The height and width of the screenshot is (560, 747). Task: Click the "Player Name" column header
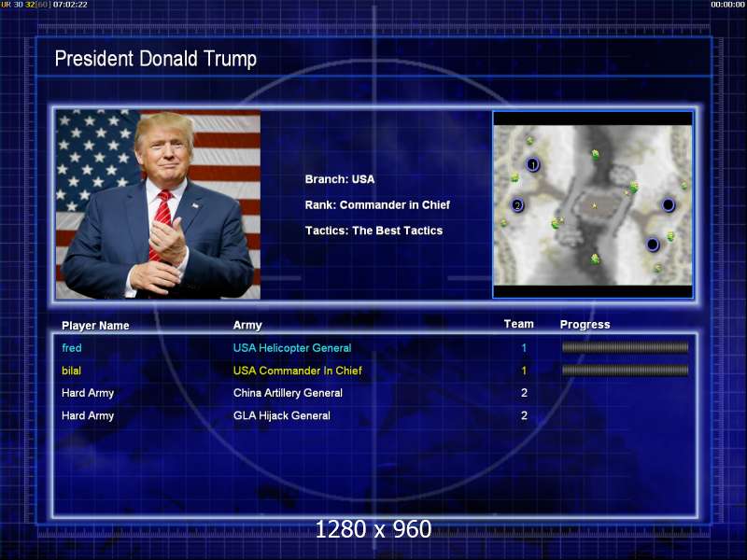tap(95, 326)
